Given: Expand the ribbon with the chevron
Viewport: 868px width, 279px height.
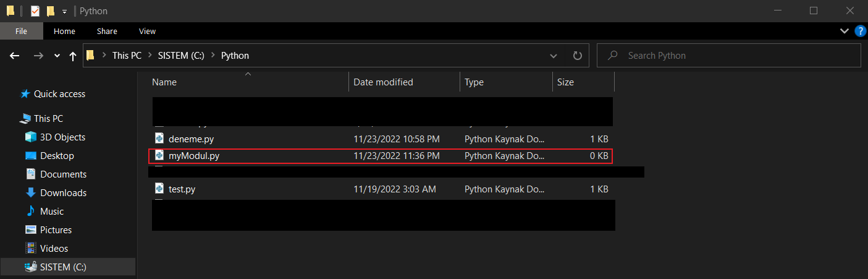Looking at the screenshot, I should (x=844, y=31).
